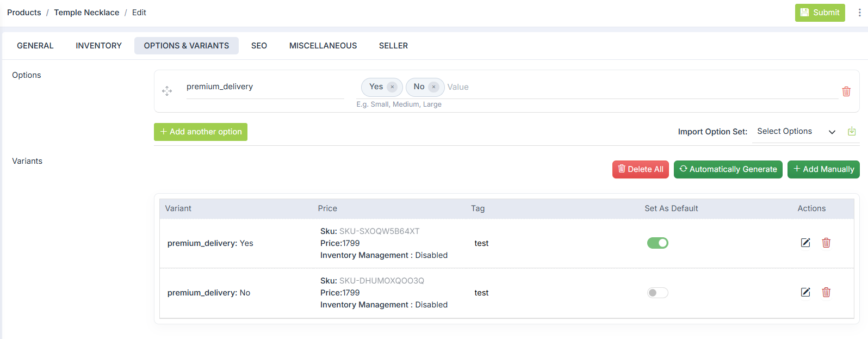This screenshot has height=339, width=868.
Task: Set the No variant as default
Action: [x=658, y=293]
